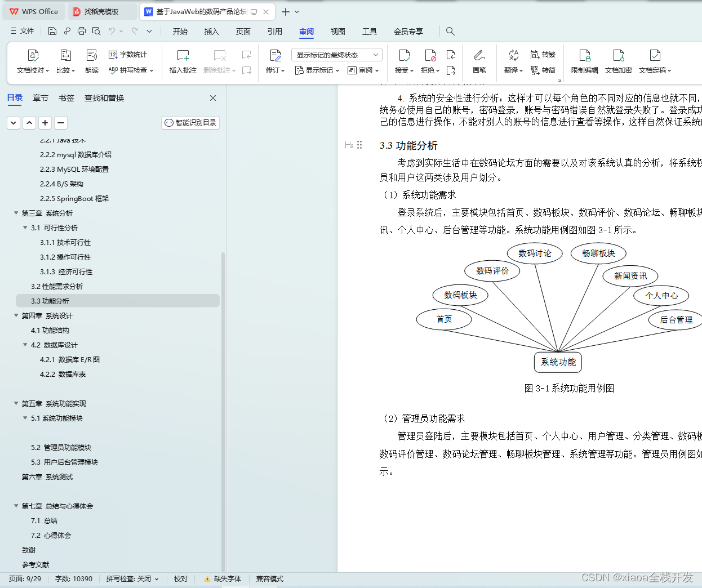Switch to the 视图 ribbon tab
The width and height of the screenshot is (702, 588).
coord(337,32)
